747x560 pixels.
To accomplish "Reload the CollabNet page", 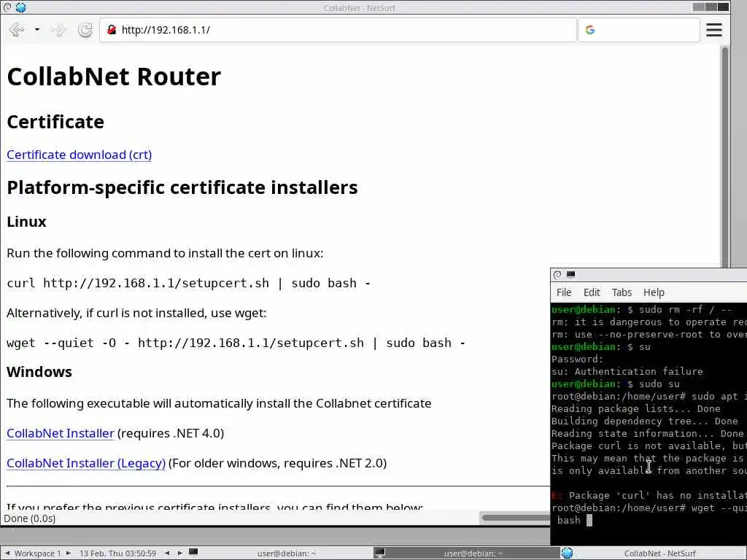I will 85,30.
